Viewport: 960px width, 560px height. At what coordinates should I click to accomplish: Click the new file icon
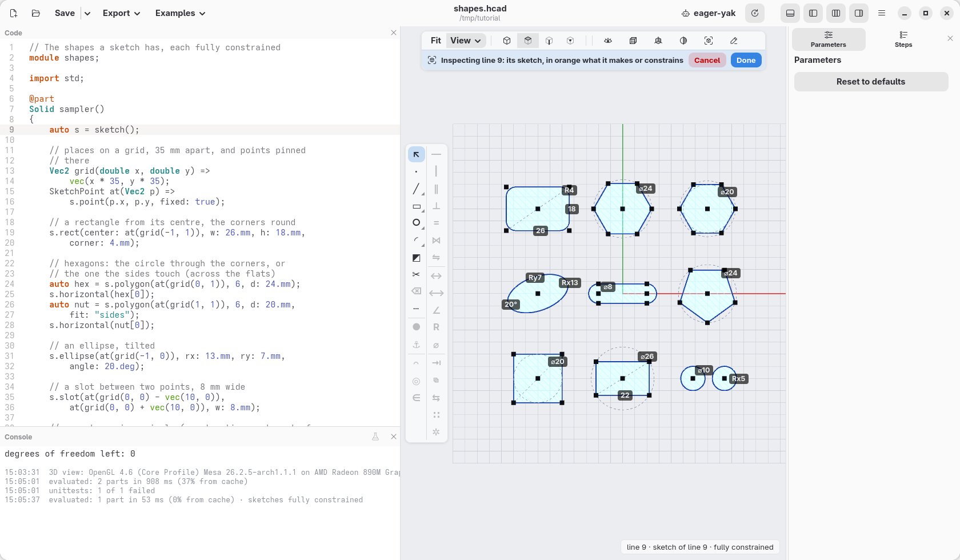tap(14, 13)
